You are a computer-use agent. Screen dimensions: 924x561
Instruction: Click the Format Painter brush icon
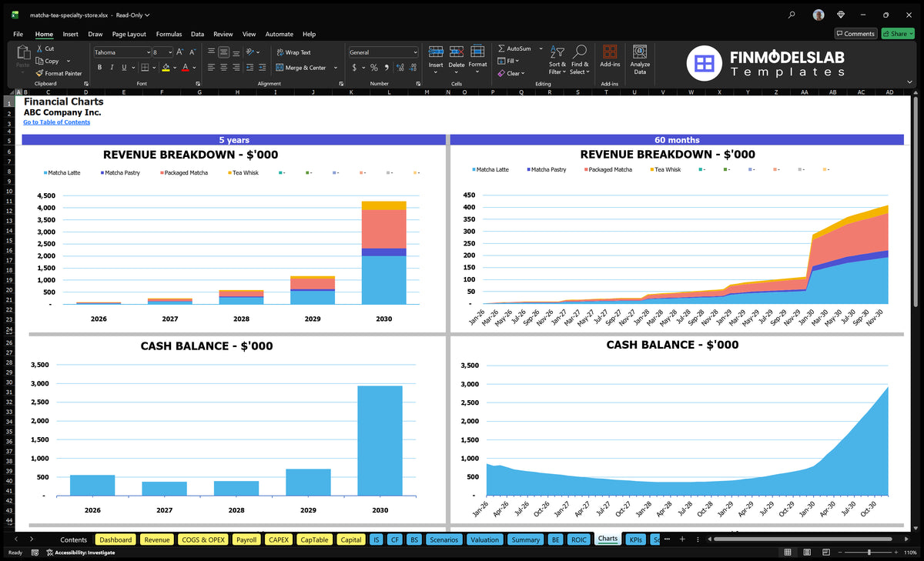pos(38,73)
